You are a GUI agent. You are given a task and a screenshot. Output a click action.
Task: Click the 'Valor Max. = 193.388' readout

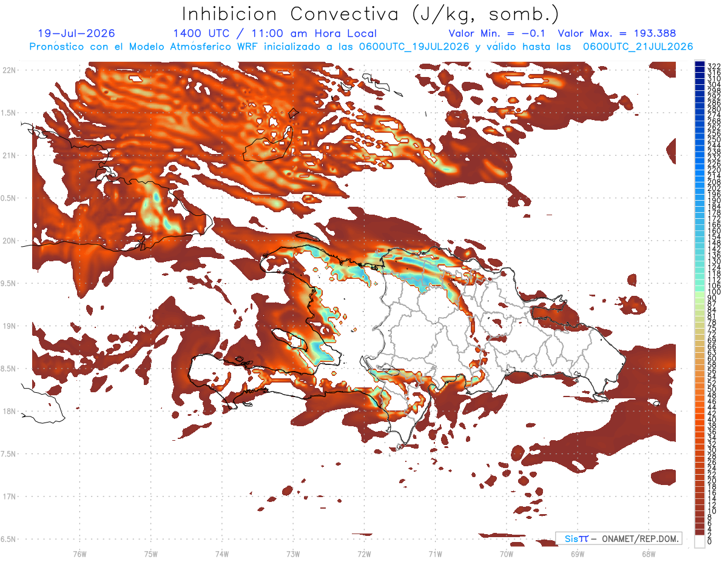[x=617, y=34]
